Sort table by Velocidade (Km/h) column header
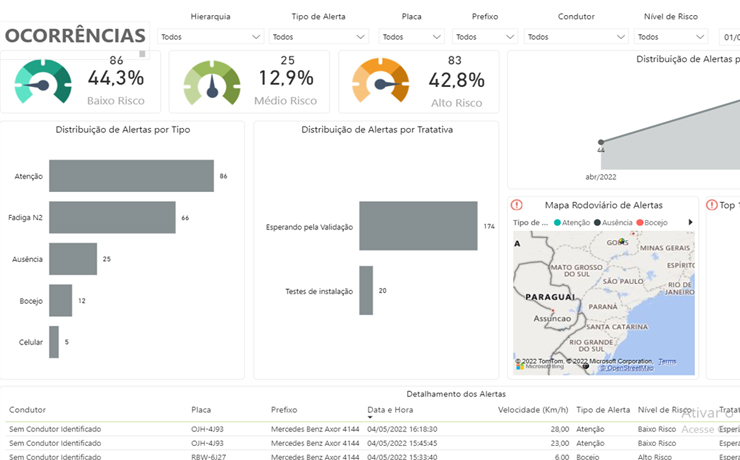Viewport: 740px width, 460px height. pyautogui.click(x=533, y=409)
